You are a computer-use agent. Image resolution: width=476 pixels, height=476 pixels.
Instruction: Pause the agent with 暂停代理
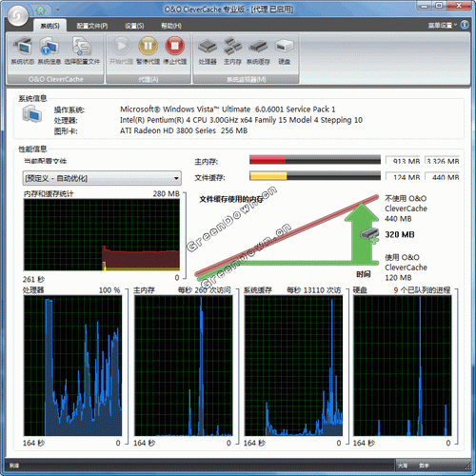coord(148,50)
